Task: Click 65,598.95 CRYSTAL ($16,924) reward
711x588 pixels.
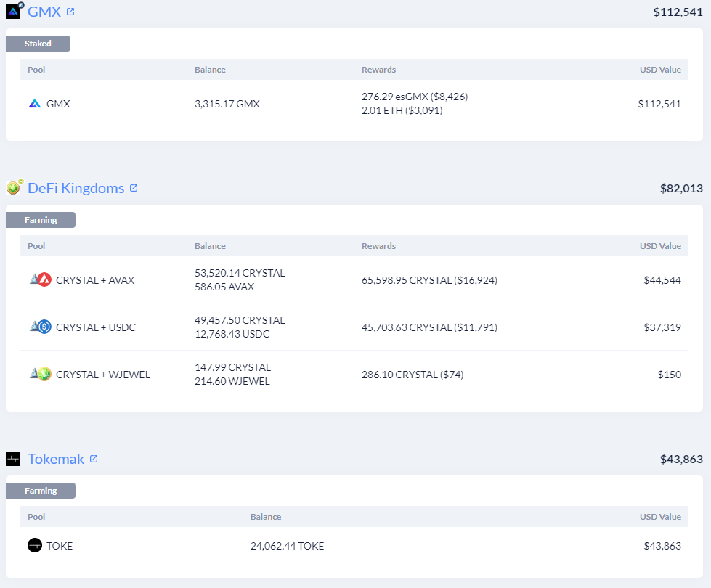Action: [x=429, y=280]
